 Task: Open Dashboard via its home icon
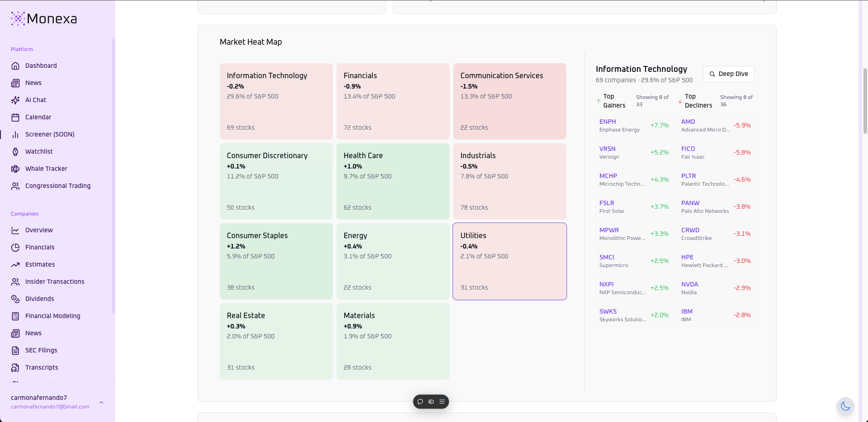[x=15, y=66]
